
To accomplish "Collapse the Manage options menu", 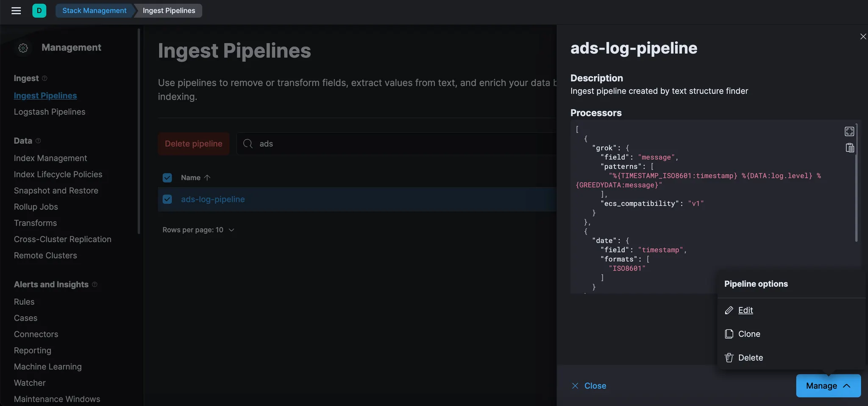I will pyautogui.click(x=828, y=386).
